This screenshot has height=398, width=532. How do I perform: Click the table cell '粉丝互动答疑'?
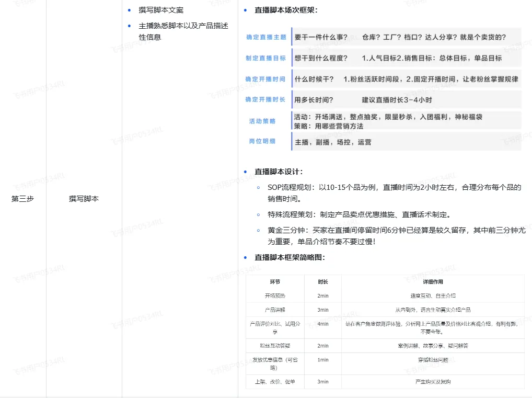click(275, 346)
